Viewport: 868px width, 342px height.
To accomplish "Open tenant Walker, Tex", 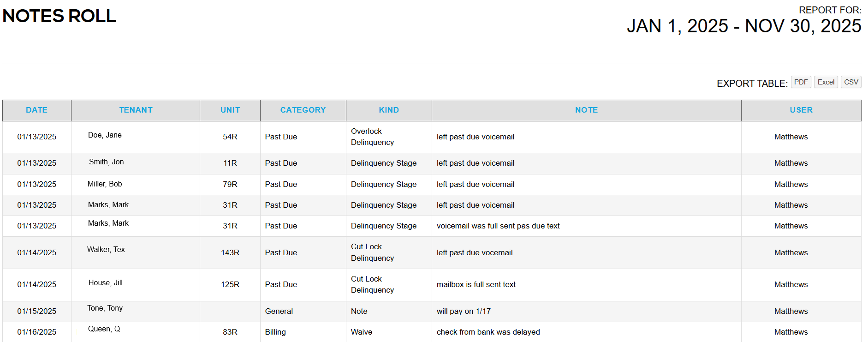I will pyautogui.click(x=106, y=250).
